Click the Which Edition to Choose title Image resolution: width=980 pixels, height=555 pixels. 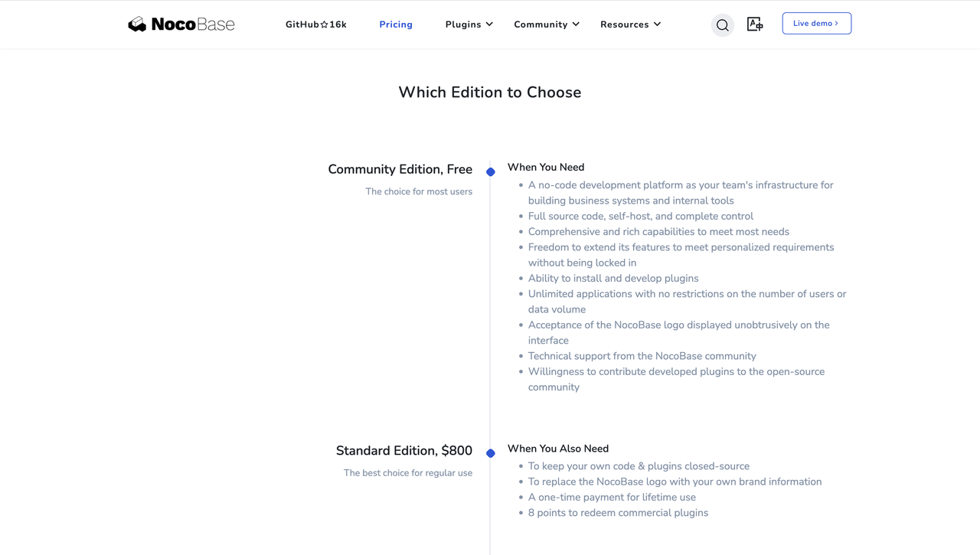[x=489, y=92]
